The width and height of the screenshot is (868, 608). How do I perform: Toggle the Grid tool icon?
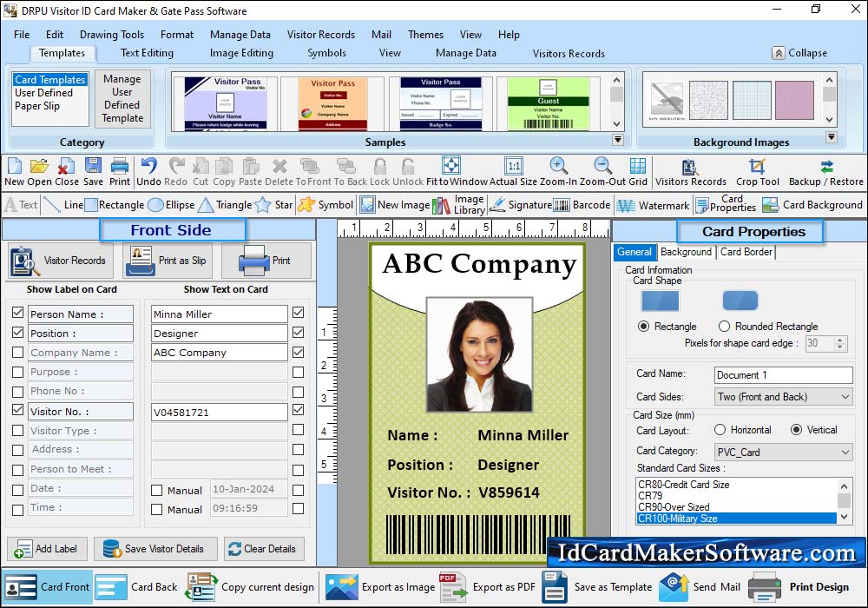tap(638, 166)
